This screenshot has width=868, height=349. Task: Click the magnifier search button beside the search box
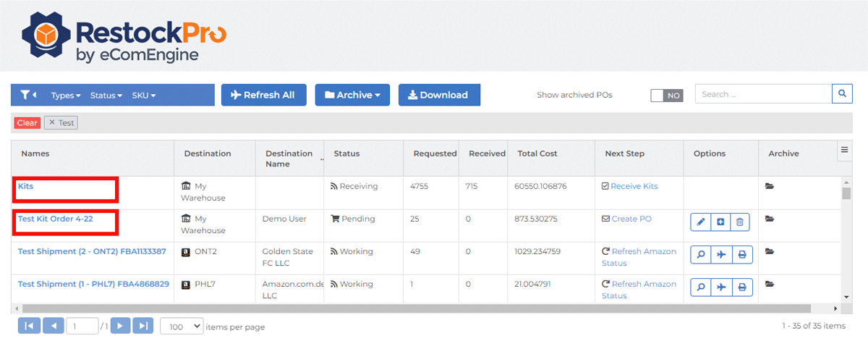point(842,94)
